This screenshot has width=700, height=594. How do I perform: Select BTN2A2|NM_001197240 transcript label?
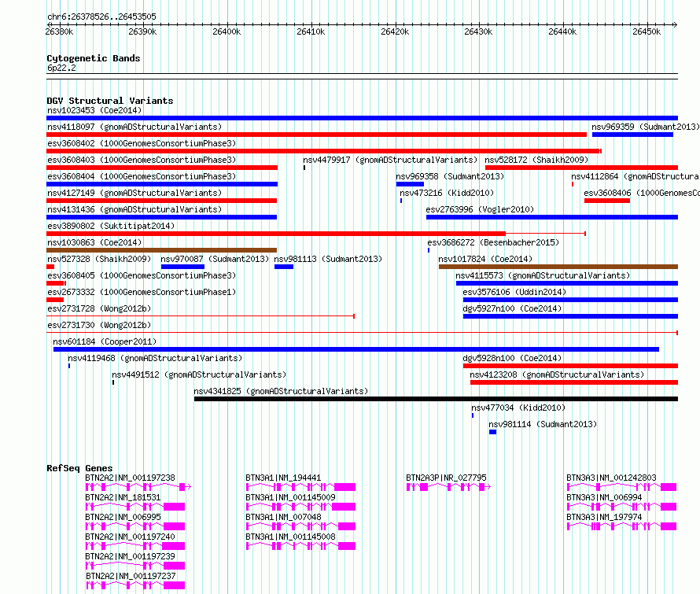pos(130,537)
